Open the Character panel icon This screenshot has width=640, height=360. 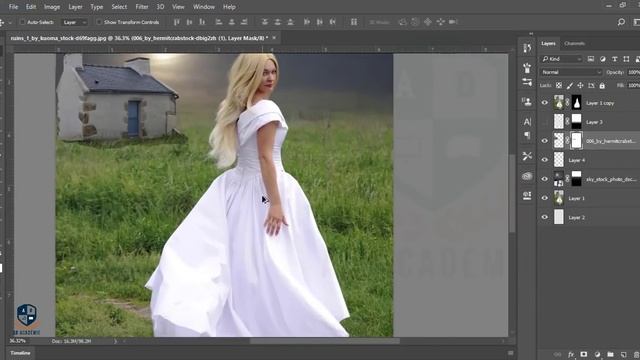[527, 122]
